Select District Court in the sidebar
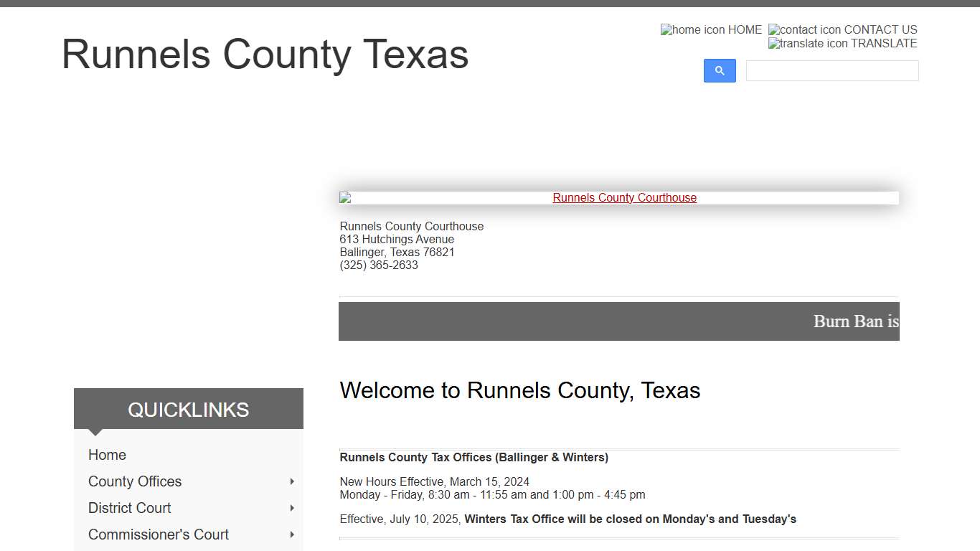Screen dimensions: 980x551 point(129,508)
